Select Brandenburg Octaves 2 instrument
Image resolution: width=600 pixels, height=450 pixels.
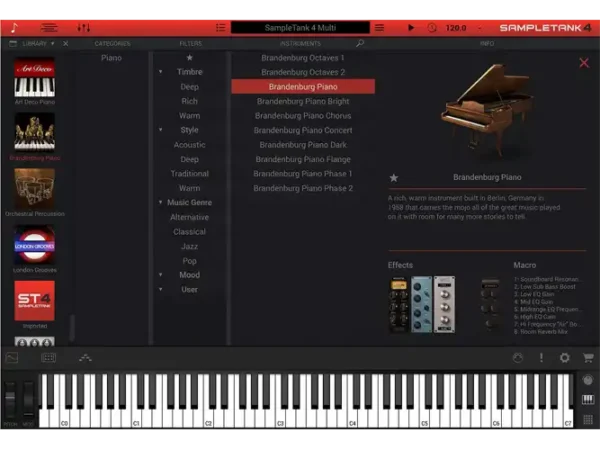[303, 72]
